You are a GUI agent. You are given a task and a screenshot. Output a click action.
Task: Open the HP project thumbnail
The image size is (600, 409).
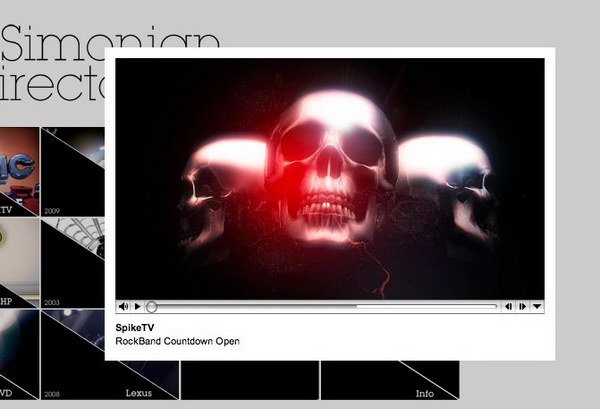pyautogui.click(x=20, y=263)
